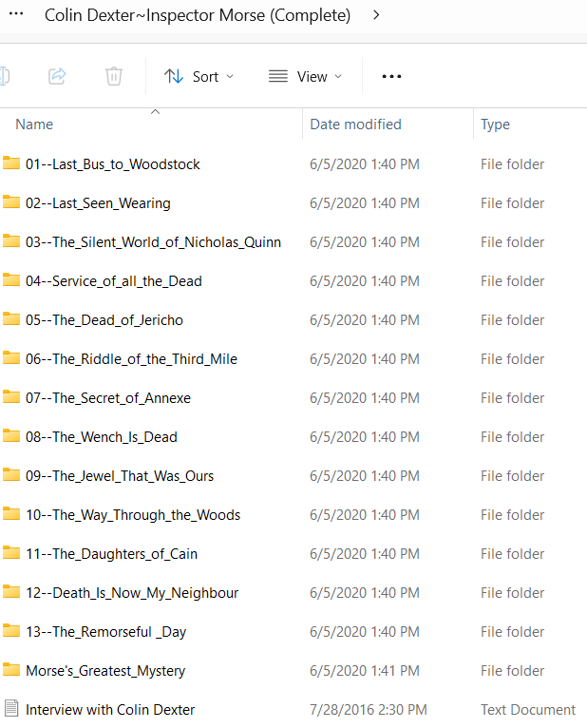This screenshot has height=728, width=587.
Task: Click the folder icon for 04--Service_of_all_the_Dead
Action: click(x=11, y=280)
